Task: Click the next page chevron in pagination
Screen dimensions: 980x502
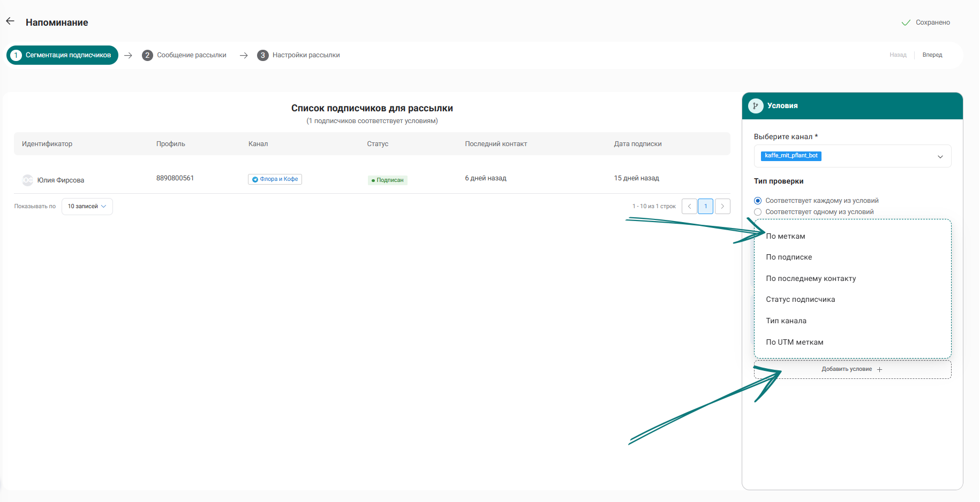Action: point(722,206)
